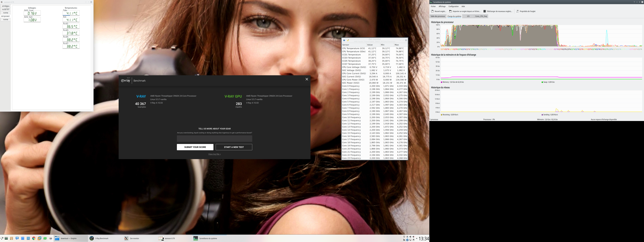Switch to Zen monitor taskbar entry
The height and width of the screenshot is (242, 644).
point(140,239)
